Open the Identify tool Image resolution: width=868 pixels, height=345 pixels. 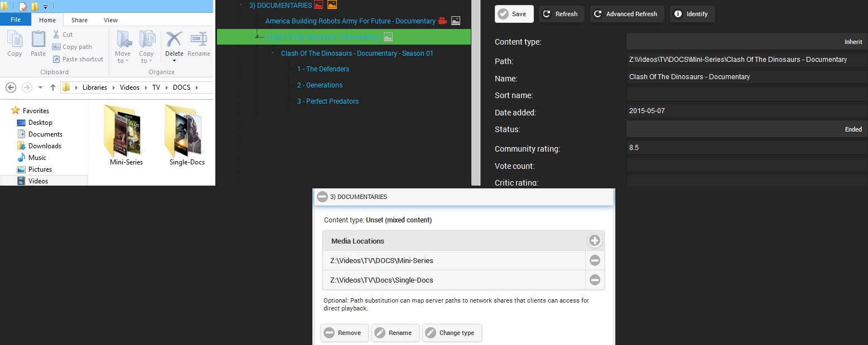click(678, 14)
